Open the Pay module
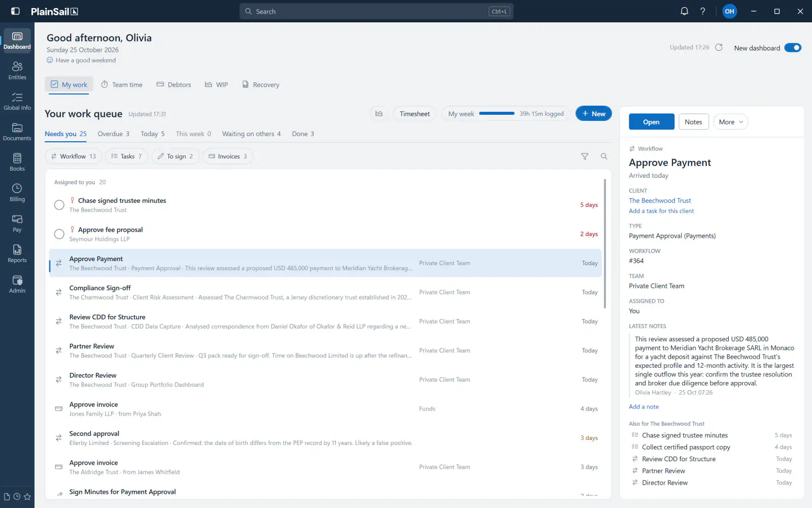Viewport: 812px width, 508px height. (17, 223)
